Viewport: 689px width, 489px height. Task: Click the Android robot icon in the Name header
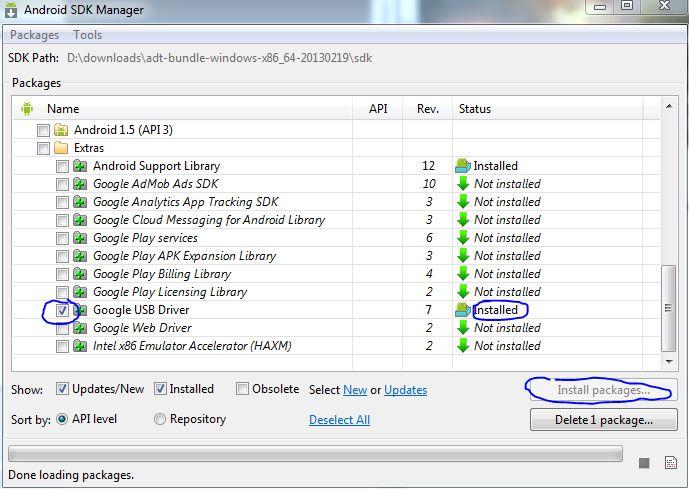[x=27, y=109]
